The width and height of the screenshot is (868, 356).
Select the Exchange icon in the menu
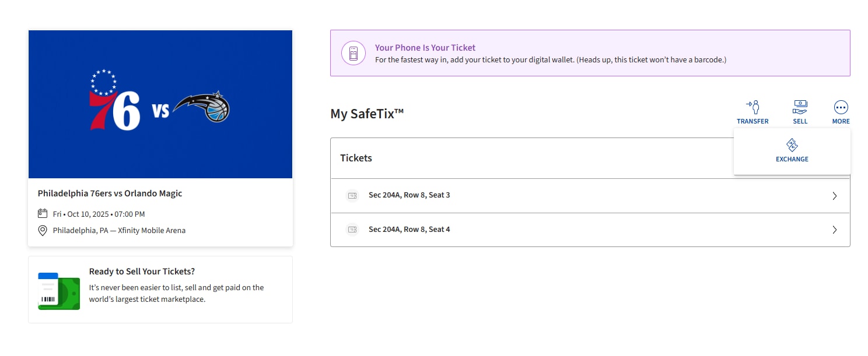792,145
